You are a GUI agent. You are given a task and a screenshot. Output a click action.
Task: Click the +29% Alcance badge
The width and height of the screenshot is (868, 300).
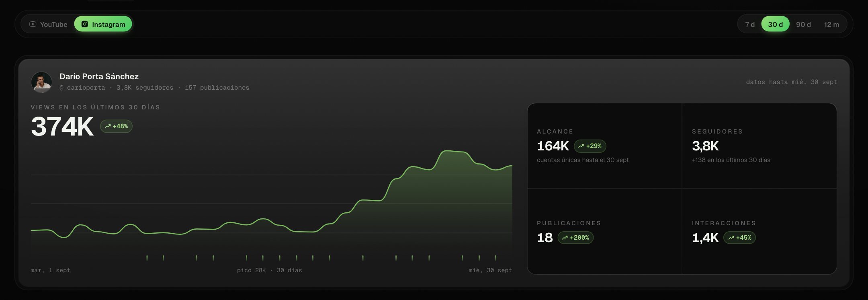click(x=590, y=146)
